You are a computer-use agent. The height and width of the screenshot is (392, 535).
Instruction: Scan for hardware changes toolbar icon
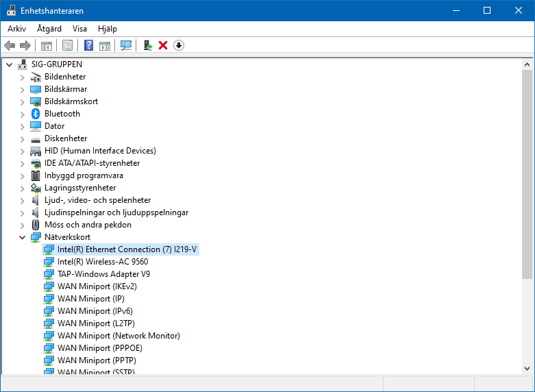126,45
